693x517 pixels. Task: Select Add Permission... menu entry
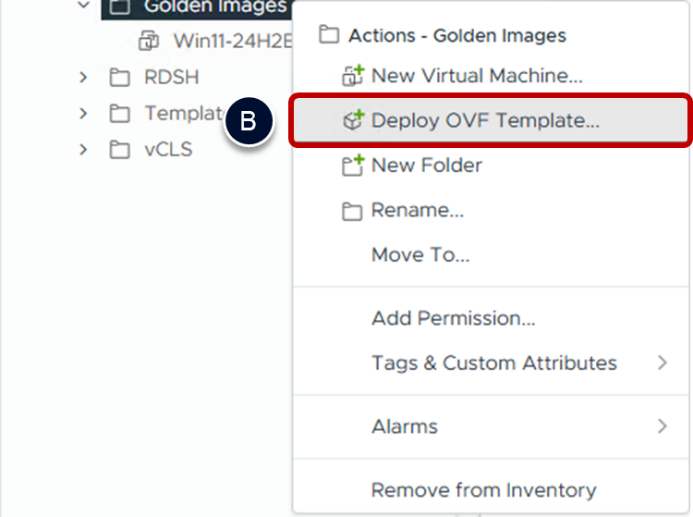click(453, 319)
